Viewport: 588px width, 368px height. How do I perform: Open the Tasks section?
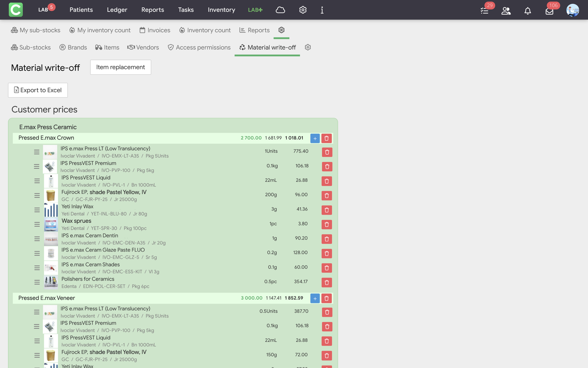(x=186, y=10)
